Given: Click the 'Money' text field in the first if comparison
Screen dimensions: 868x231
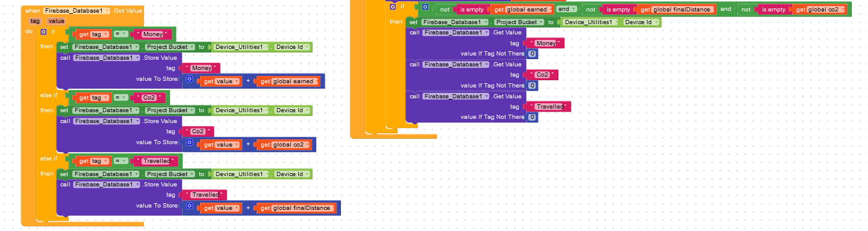Looking at the screenshot, I should (153, 34).
